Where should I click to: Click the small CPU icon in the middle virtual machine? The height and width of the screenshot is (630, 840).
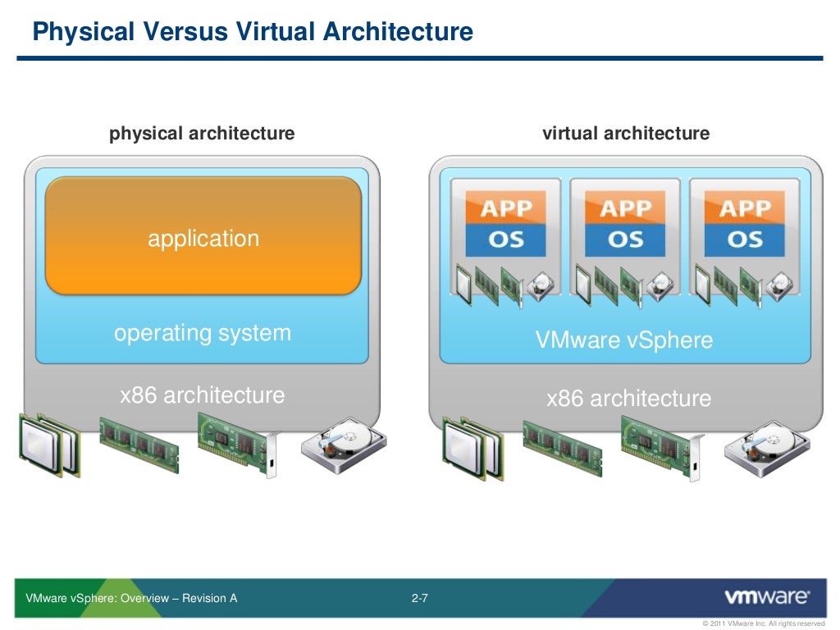pyautogui.click(x=583, y=285)
